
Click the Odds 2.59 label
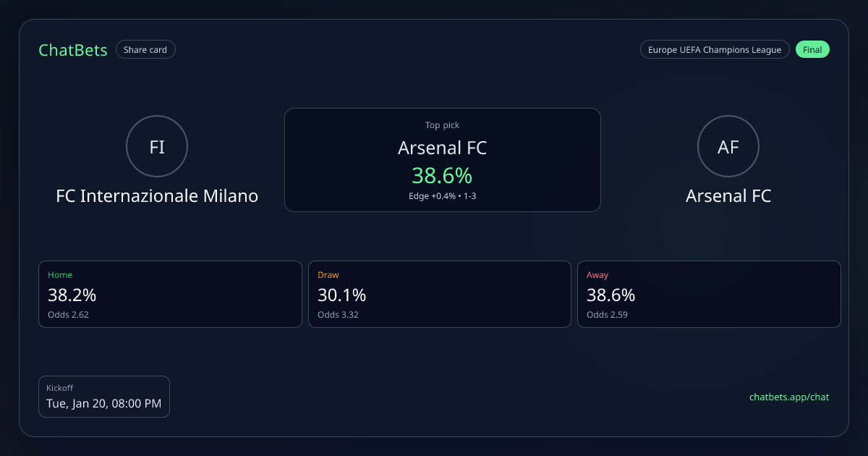tap(607, 315)
